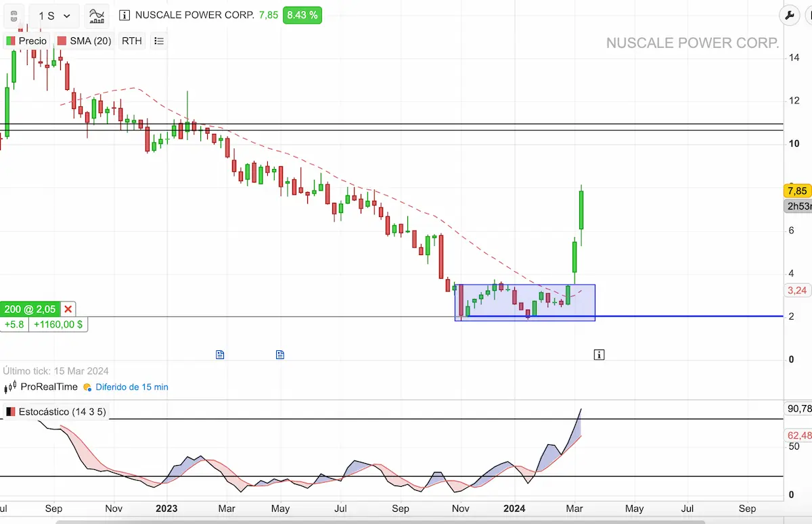Toggle the Precio series label
Viewport: 812px width, 524px height.
[x=26, y=41]
